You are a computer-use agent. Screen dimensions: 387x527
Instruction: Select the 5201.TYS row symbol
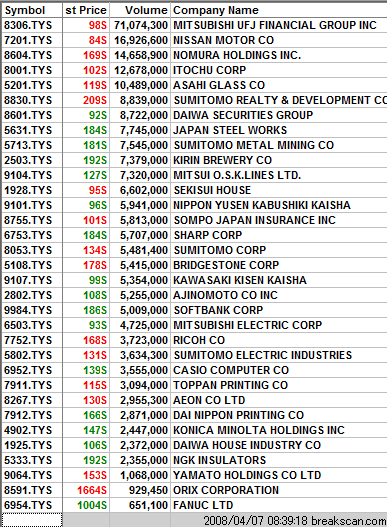click(28, 85)
